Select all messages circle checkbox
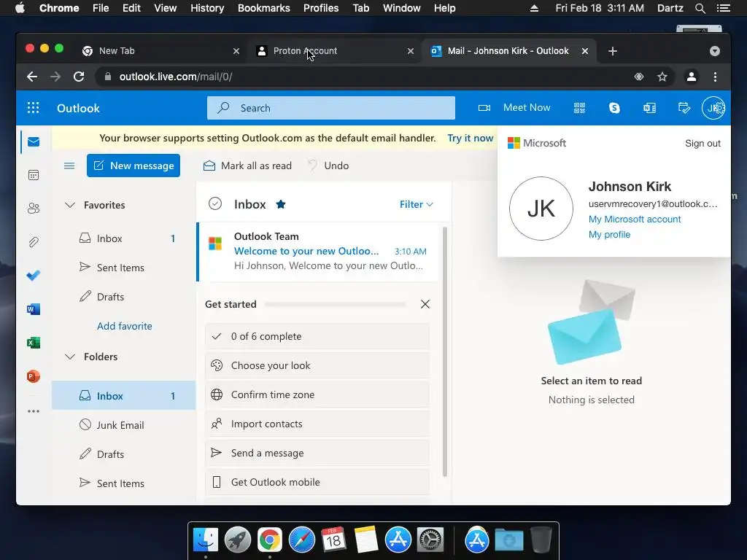747x560 pixels. 215,204
